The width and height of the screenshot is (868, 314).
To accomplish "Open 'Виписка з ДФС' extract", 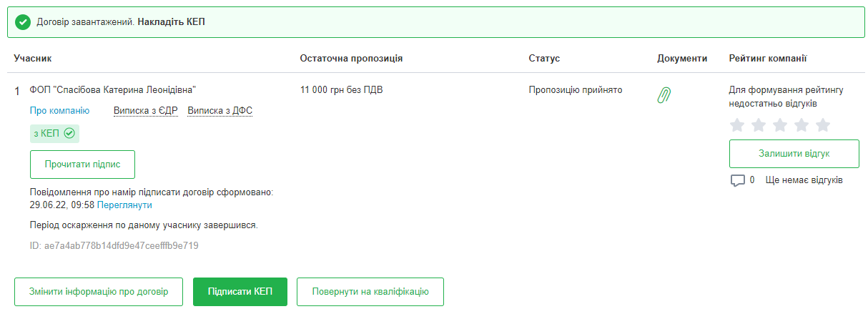I will click(x=220, y=111).
